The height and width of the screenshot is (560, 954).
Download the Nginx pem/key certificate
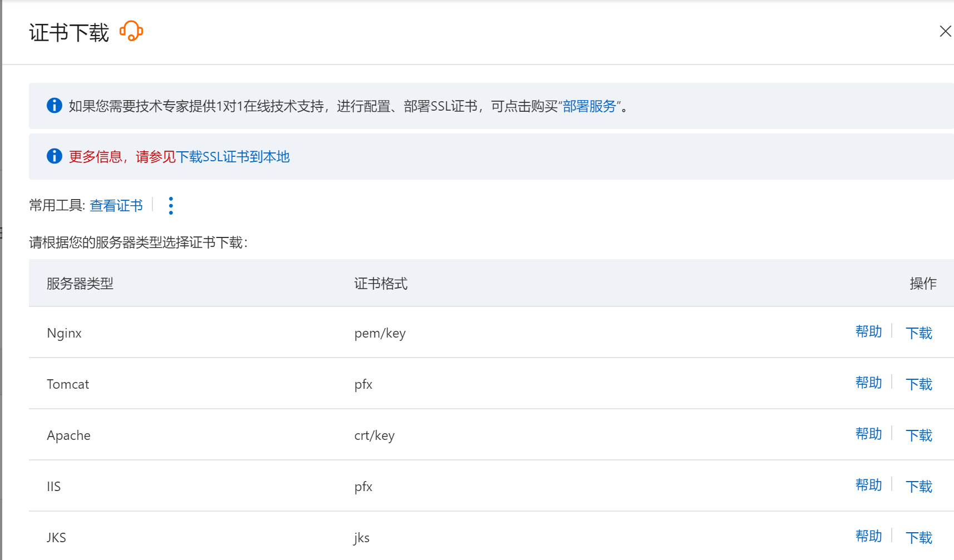[919, 333]
